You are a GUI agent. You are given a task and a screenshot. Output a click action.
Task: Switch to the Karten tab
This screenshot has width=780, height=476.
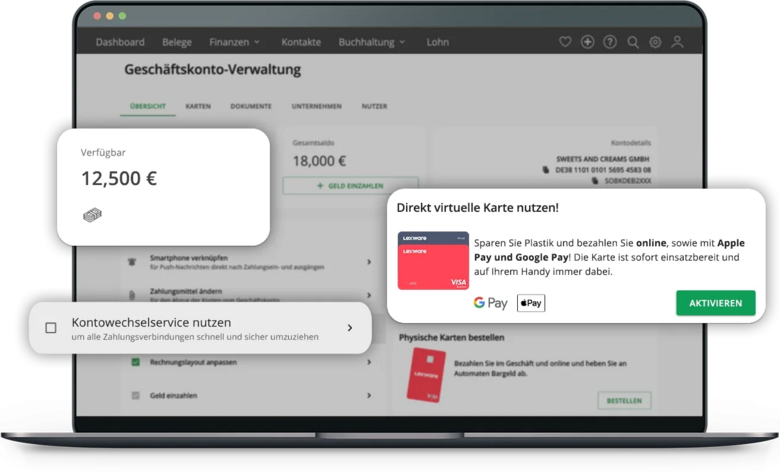pos(198,106)
